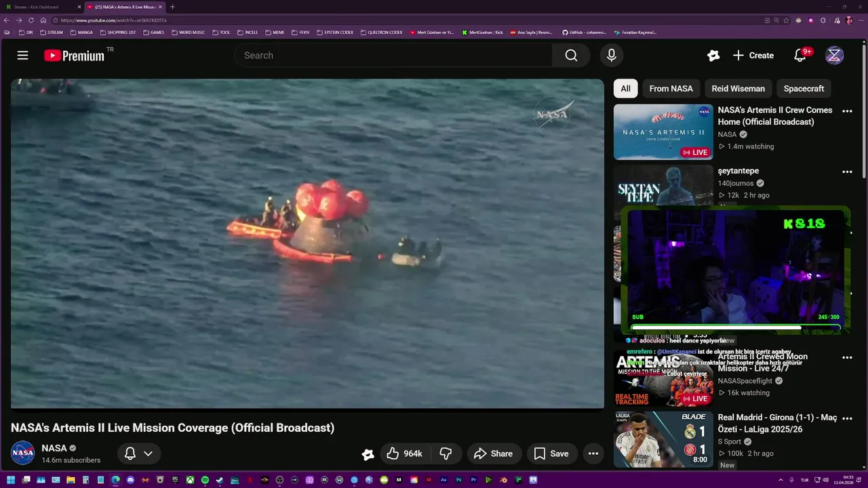This screenshot has width=868, height=488.
Task: Open the MANGA bookmarks folder
Action: coord(81,33)
